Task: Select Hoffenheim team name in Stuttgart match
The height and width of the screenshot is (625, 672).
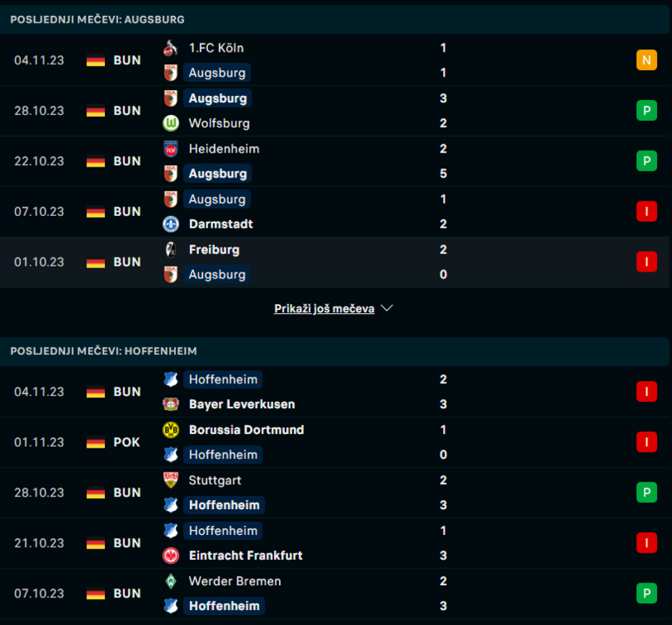Action: 224,505
